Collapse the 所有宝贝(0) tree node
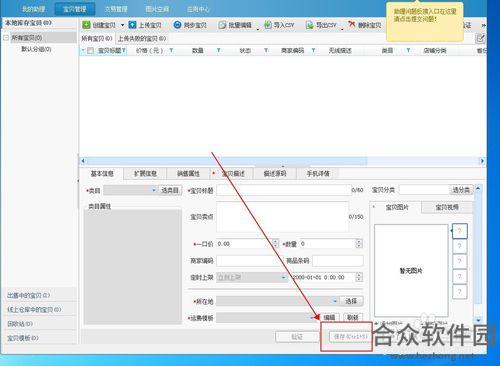 click(x=6, y=37)
